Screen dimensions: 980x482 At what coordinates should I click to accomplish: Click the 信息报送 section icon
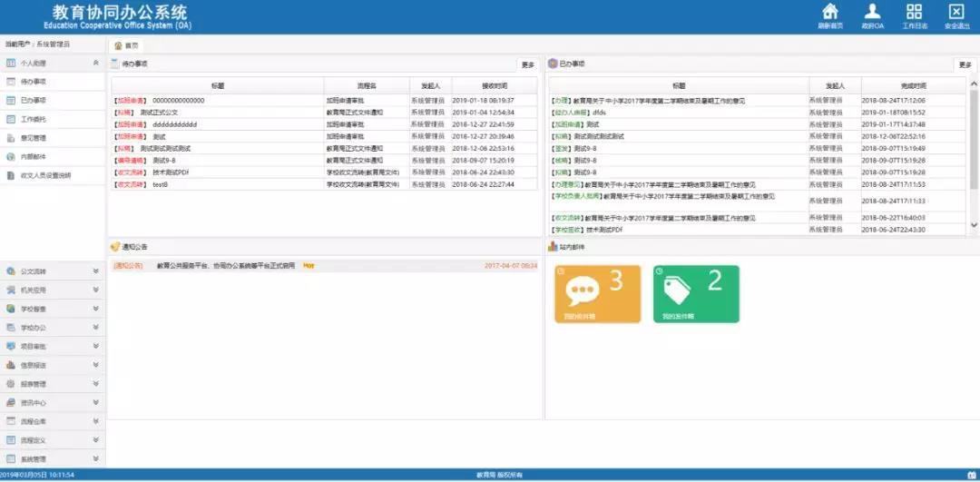tap(11, 365)
